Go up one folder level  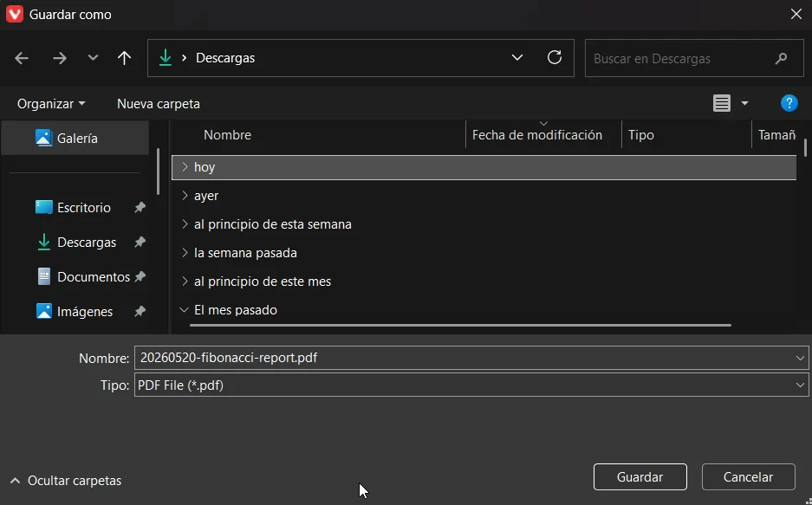coord(124,57)
